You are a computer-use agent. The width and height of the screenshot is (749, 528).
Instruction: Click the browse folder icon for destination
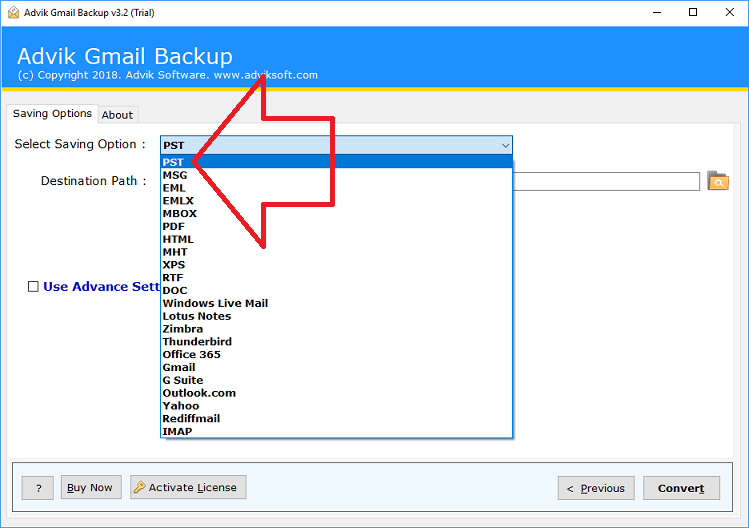pos(717,181)
